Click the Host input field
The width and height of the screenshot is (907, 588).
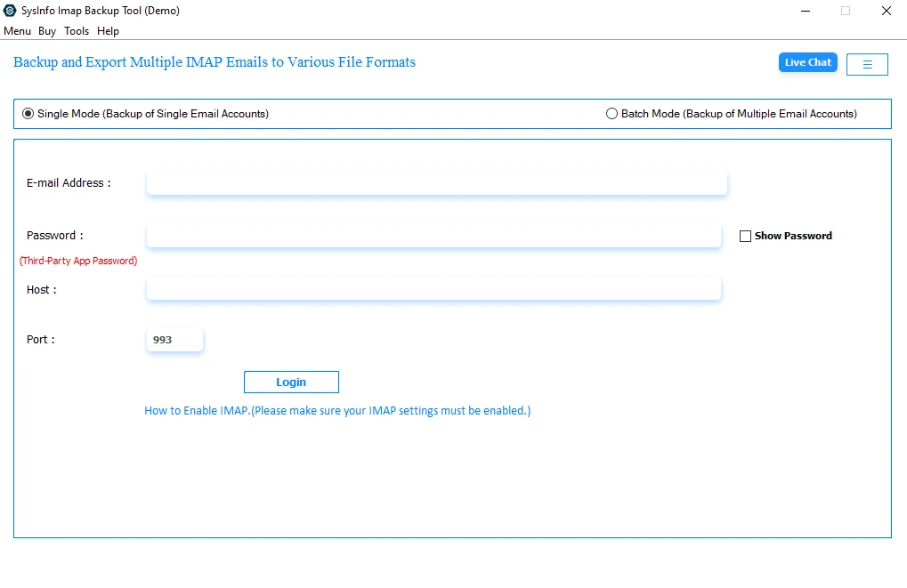pos(433,287)
